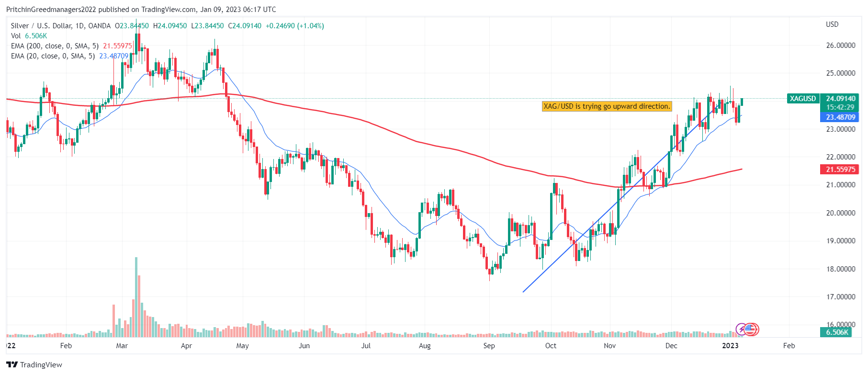Click the 6.506K volume axis label
This screenshot has width=868, height=375.
pyautogui.click(x=836, y=332)
